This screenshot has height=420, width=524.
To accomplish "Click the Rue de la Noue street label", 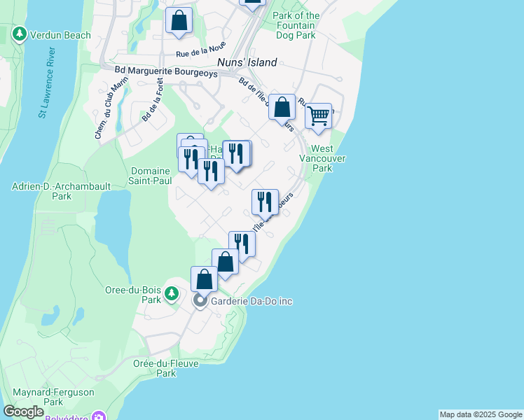I will click(x=201, y=50).
